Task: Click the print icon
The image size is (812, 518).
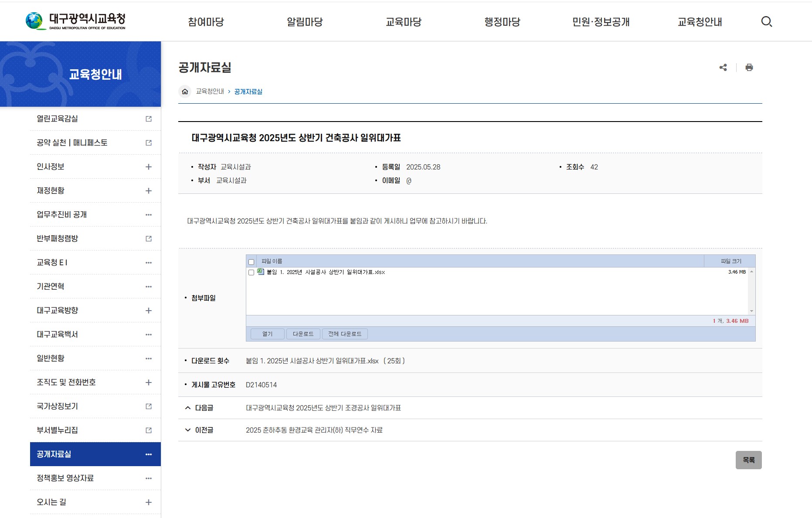Action: pos(749,68)
